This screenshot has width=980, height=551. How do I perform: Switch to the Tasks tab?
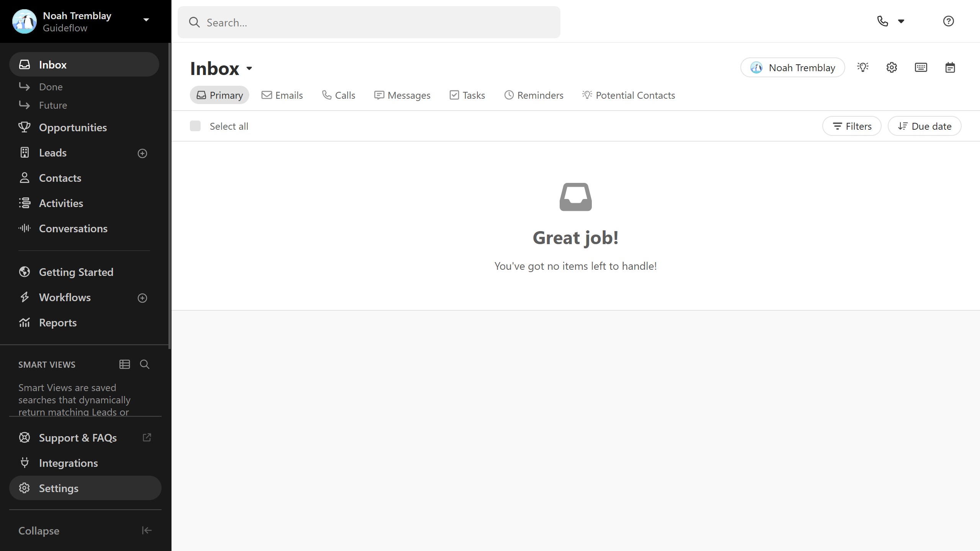[x=467, y=95]
